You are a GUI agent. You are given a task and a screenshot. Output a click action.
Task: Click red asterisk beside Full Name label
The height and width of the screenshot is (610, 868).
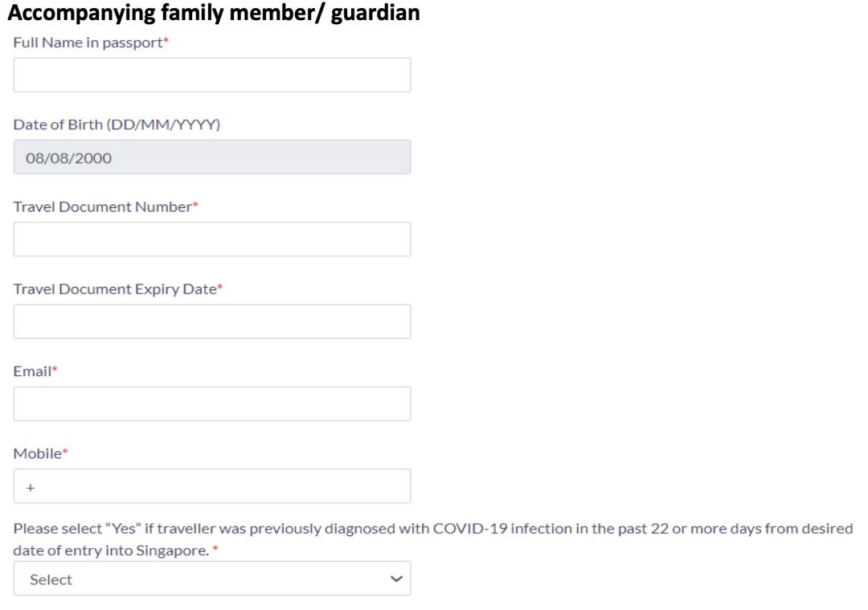click(x=166, y=41)
